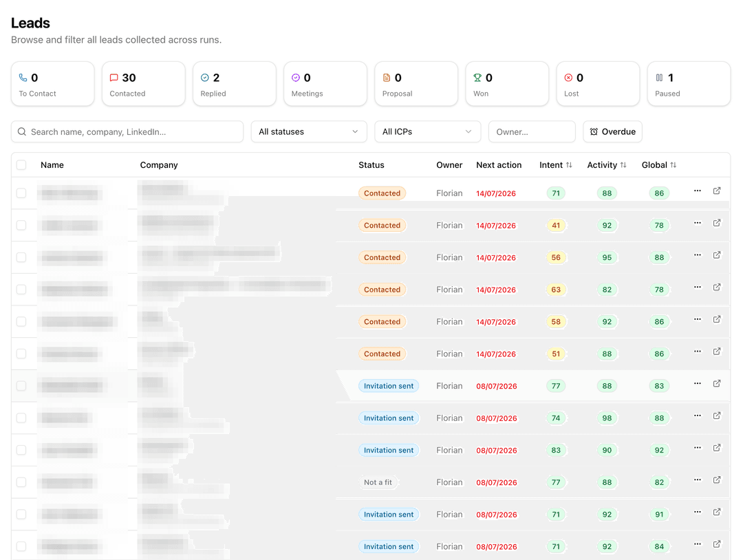The image size is (743, 560).
Task: Click the "Contacted" badge on the intent 56 row
Action: coord(382,257)
